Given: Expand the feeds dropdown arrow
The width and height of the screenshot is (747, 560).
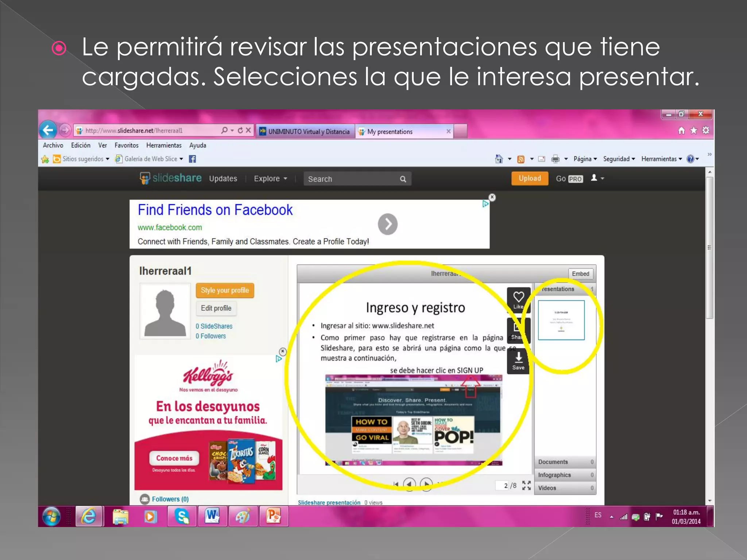Looking at the screenshot, I should tap(532, 159).
